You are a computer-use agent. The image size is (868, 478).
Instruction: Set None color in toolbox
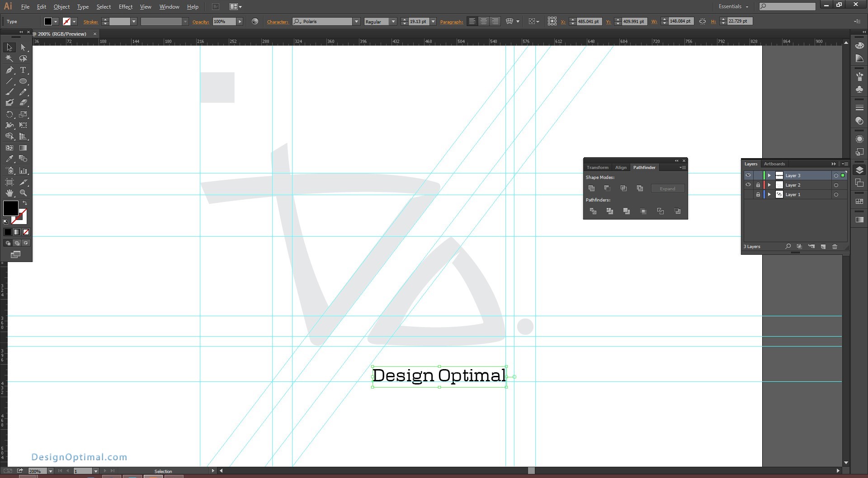26,232
